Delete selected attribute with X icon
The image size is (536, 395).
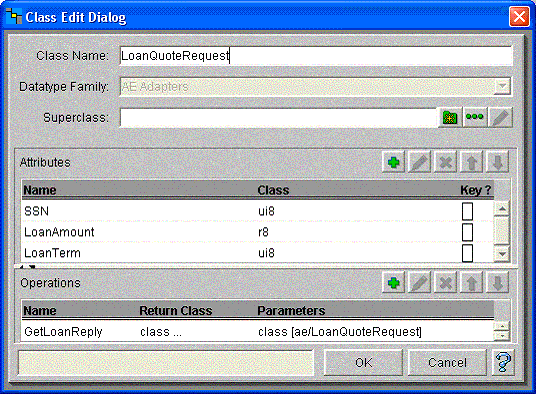pyautogui.click(x=445, y=162)
